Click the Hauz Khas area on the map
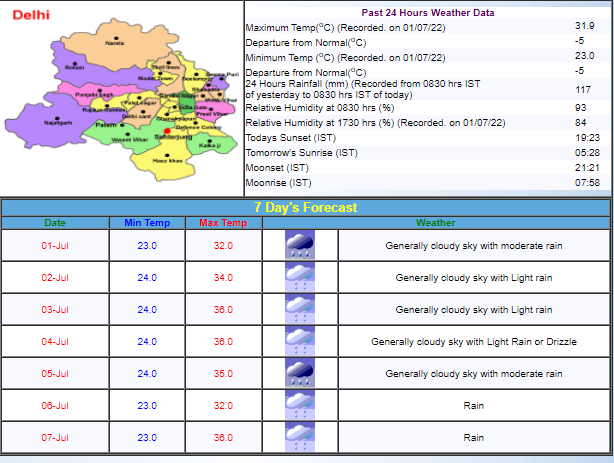This screenshot has width=614, height=463. (x=167, y=159)
